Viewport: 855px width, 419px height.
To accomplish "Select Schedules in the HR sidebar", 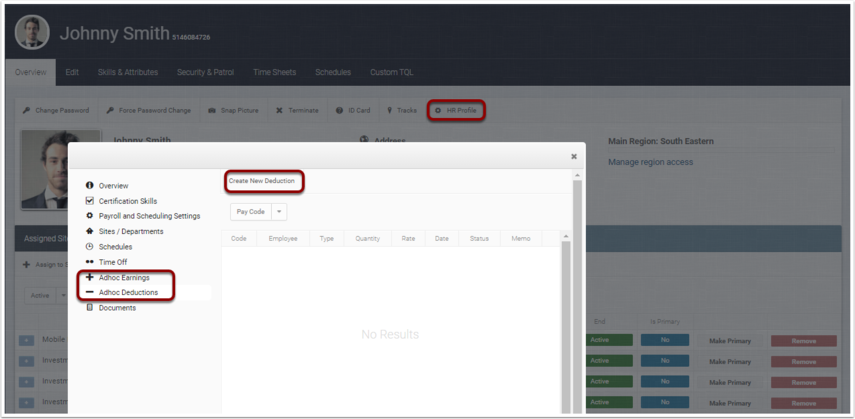I will [115, 247].
